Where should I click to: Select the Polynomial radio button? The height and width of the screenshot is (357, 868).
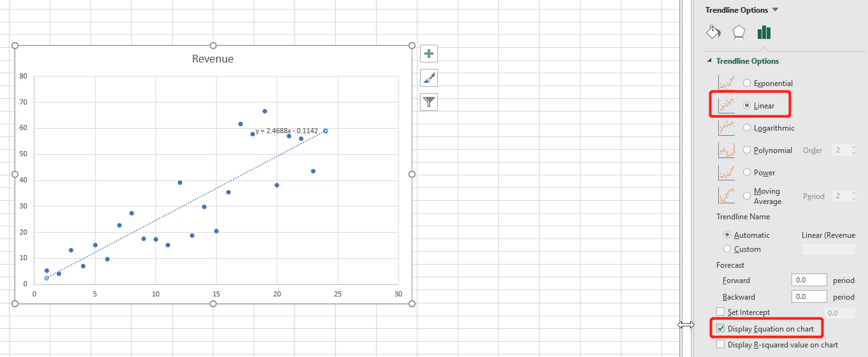pos(747,150)
